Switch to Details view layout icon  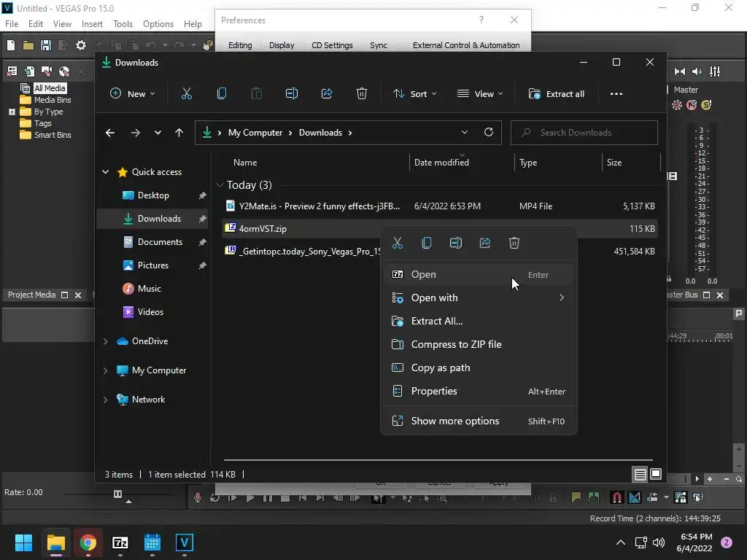click(x=640, y=474)
